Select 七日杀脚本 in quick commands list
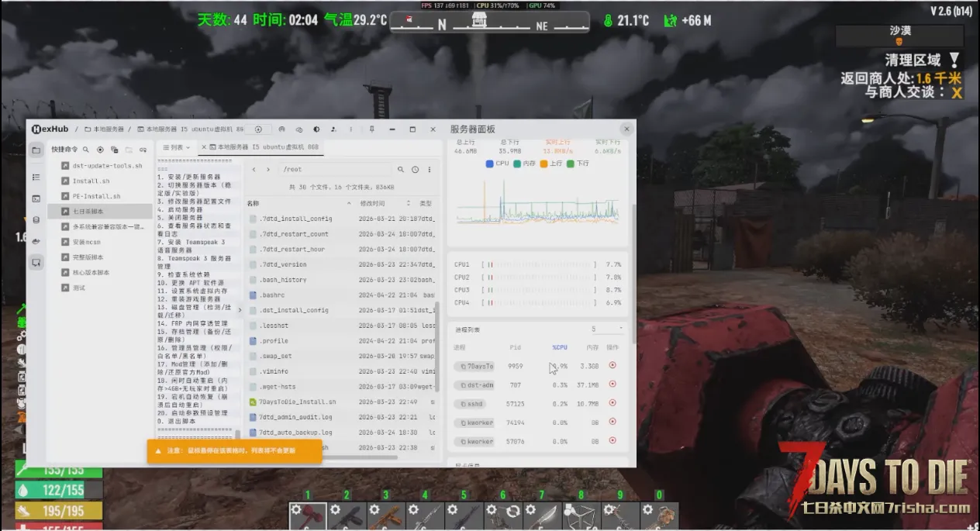Viewport: 980px width, 531px height. (x=88, y=211)
